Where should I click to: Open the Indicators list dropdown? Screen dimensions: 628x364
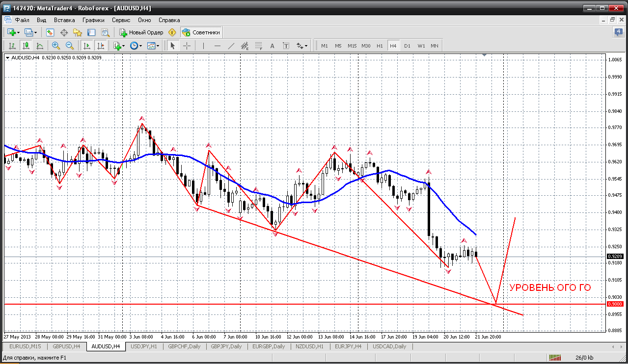coord(119,46)
